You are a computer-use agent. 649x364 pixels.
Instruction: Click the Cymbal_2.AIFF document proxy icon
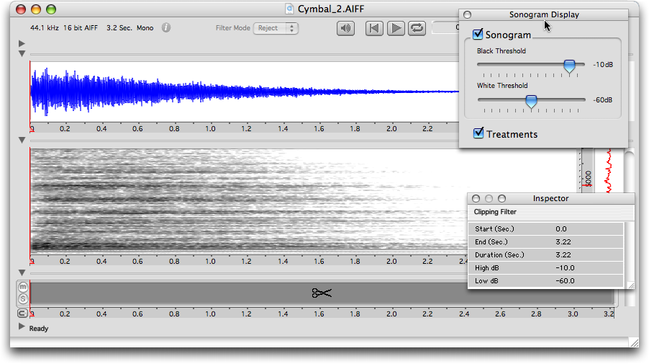click(290, 9)
